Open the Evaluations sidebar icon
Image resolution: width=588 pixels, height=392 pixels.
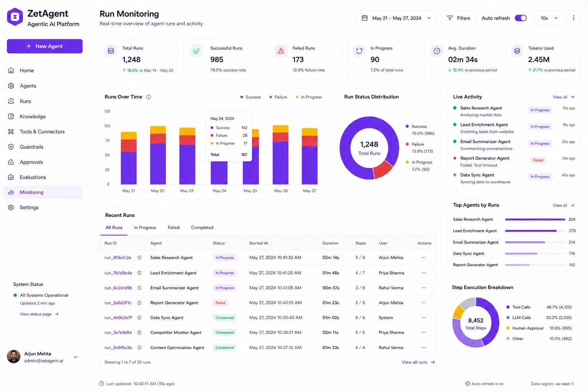tap(11, 177)
